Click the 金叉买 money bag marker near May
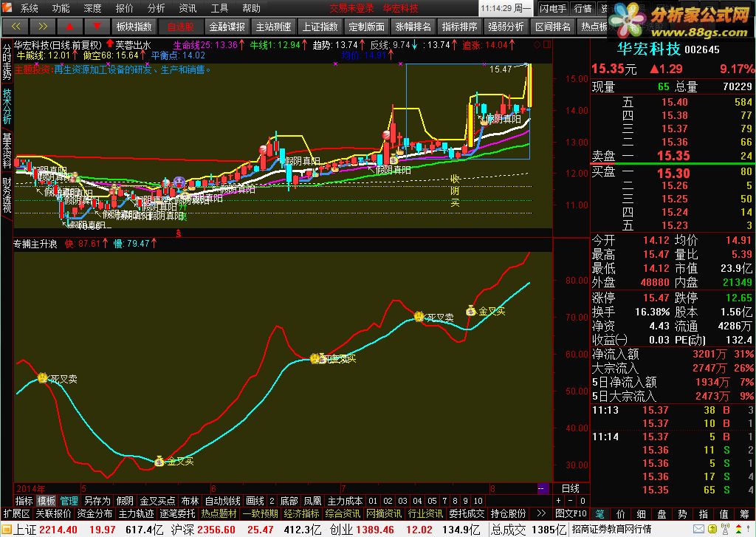This screenshot has height=537, width=756. pyautogui.click(x=159, y=461)
